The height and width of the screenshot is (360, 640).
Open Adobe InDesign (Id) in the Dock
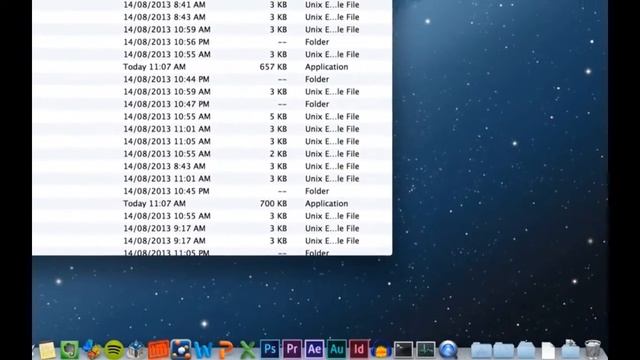(358, 349)
